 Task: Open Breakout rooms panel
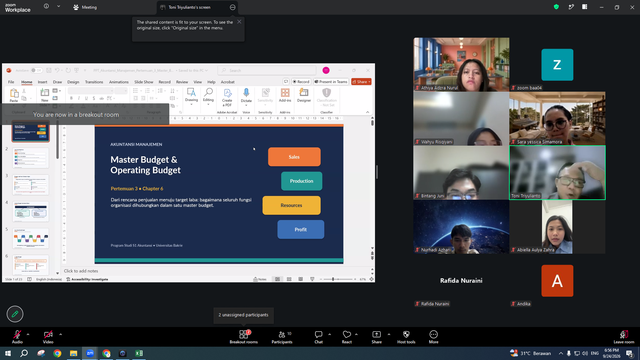(244, 337)
